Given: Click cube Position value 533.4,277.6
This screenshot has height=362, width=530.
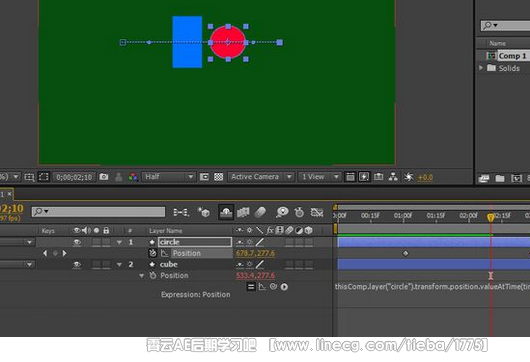Looking at the screenshot, I should (255, 275).
